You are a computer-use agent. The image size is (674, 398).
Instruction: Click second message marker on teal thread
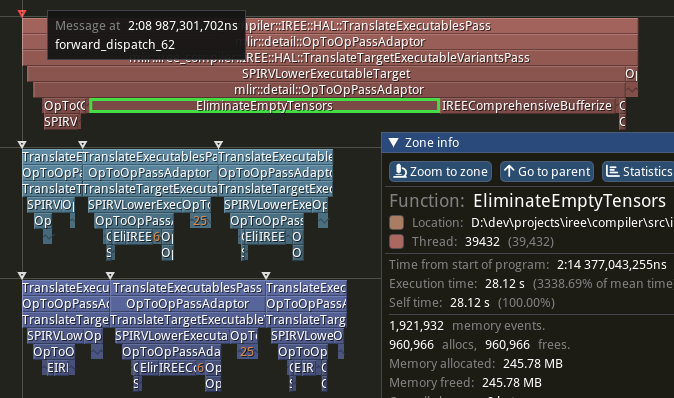(x=83, y=144)
